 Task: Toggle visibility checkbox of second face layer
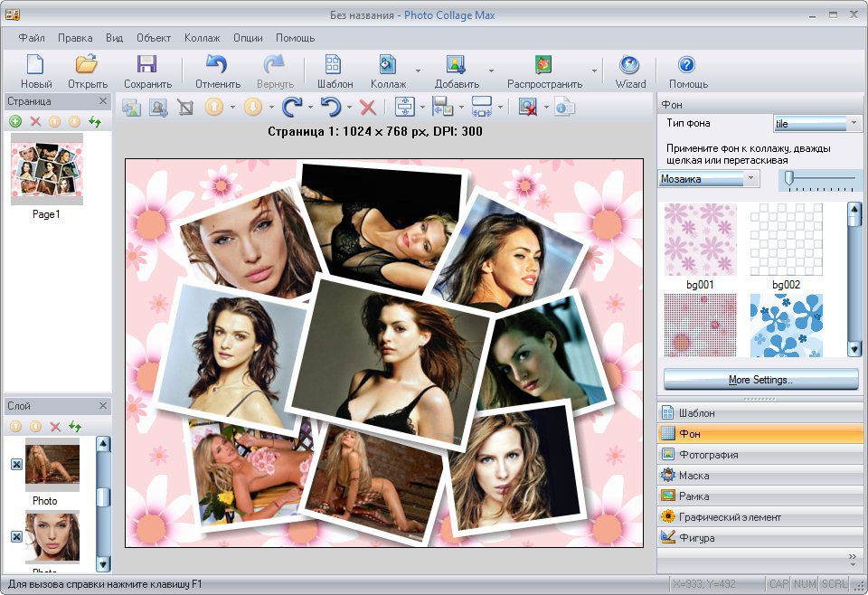(x=16, y=536)
